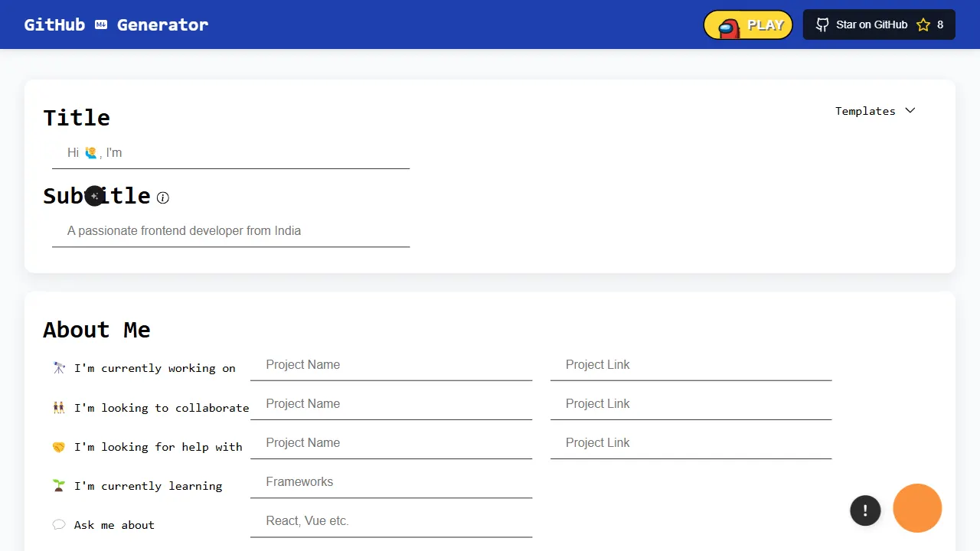Focus the Subtitle input field

230,231
